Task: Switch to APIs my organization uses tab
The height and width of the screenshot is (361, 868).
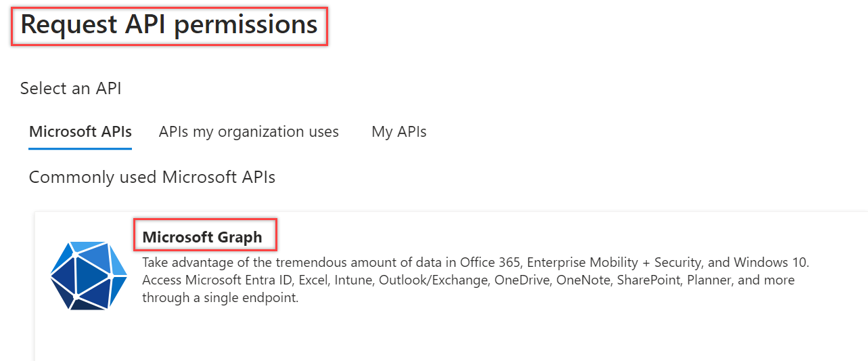Action: pyautogui.click(x=248, y=131)
